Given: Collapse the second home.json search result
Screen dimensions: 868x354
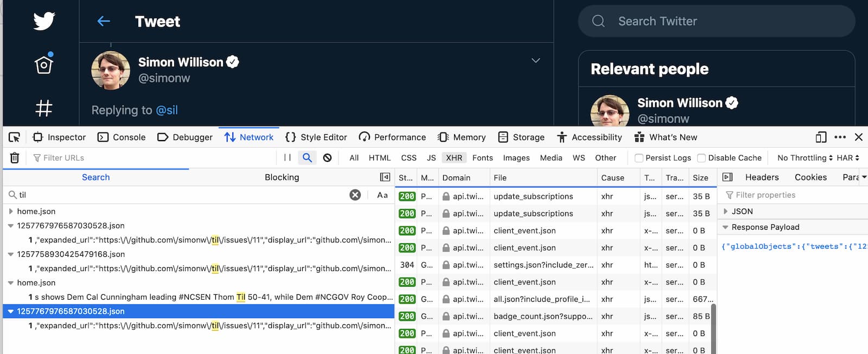Looking at the screenshot, I should tap(11, 283).
